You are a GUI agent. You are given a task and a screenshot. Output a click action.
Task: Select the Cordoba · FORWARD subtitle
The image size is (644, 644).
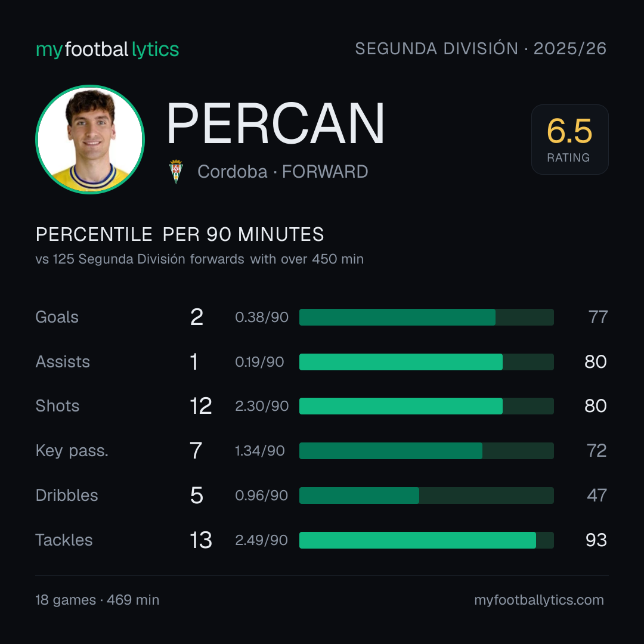pyautogui.click(x=283, y=172)
